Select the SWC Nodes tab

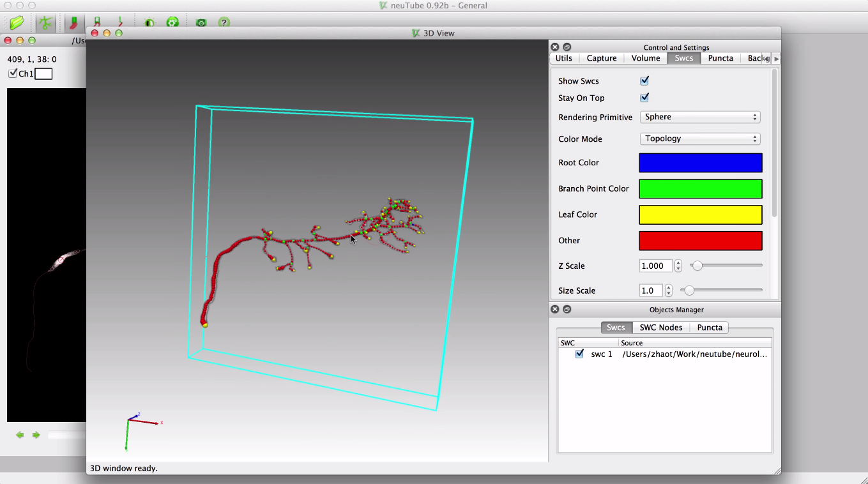point(661,328)
